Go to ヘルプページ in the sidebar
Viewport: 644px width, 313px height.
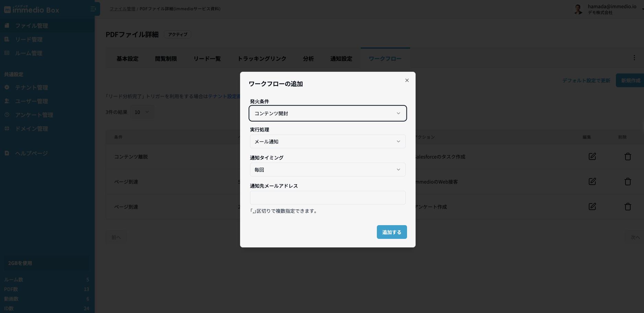[31, 153]
